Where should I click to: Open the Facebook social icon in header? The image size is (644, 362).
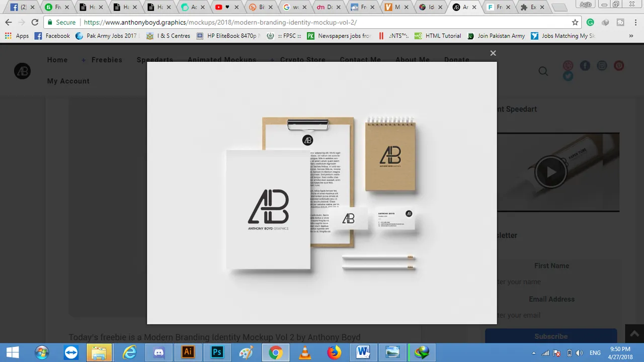[x=585, y=65]
